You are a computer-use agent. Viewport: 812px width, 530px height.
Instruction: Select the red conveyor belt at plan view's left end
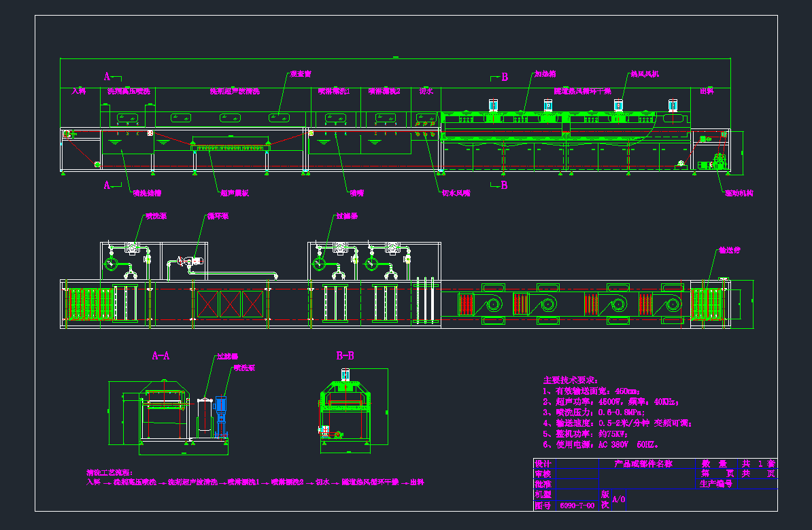click(x=89, y=303)
